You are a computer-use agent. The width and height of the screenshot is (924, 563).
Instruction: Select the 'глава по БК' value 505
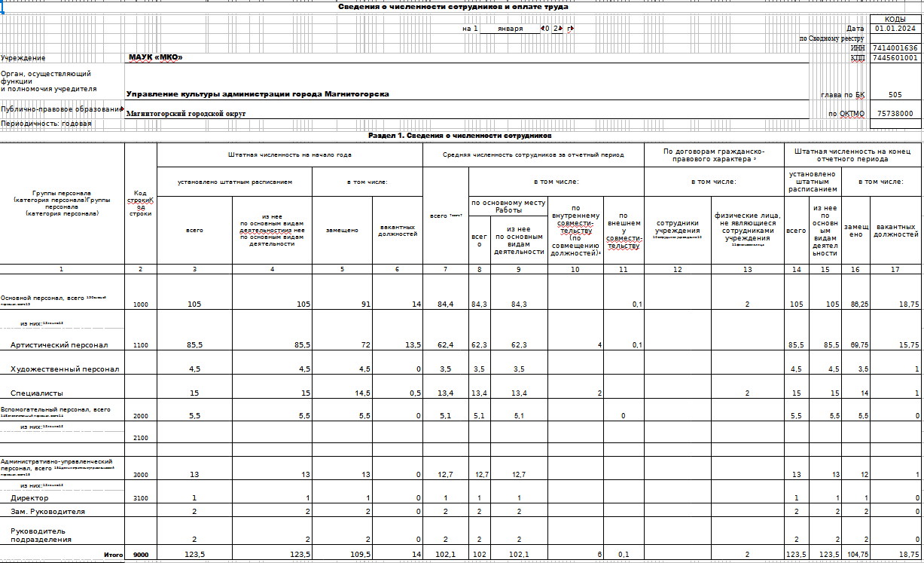point(895,95)
